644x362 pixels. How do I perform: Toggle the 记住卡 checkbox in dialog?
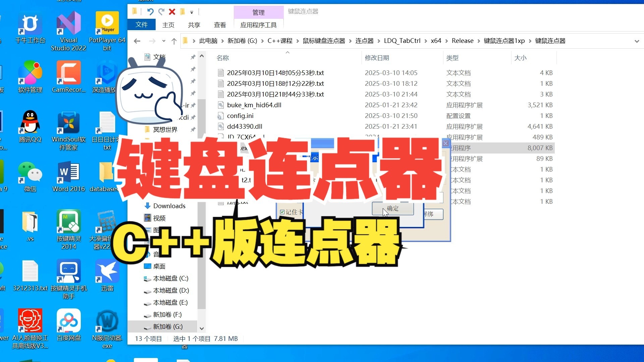282,212
